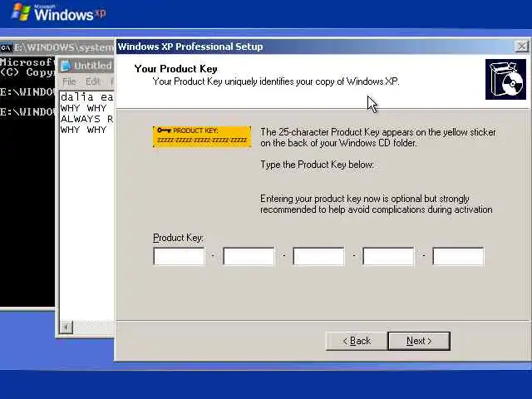Open the File menu in Notepad

point(69,81)
